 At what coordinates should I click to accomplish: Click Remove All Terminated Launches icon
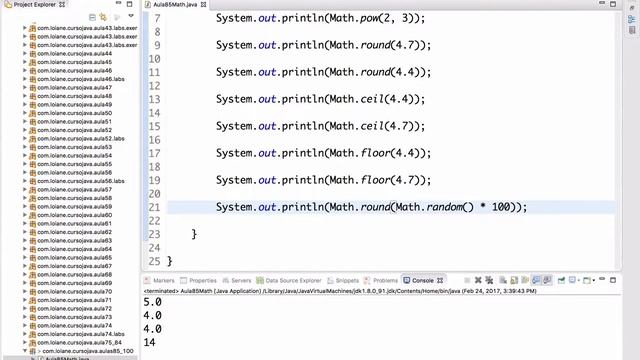click(489, 280)
